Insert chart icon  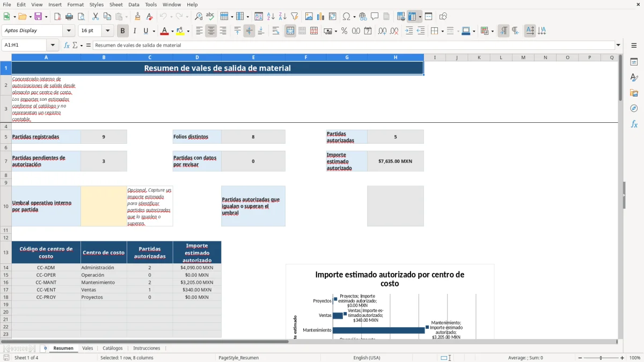(321, 17)
